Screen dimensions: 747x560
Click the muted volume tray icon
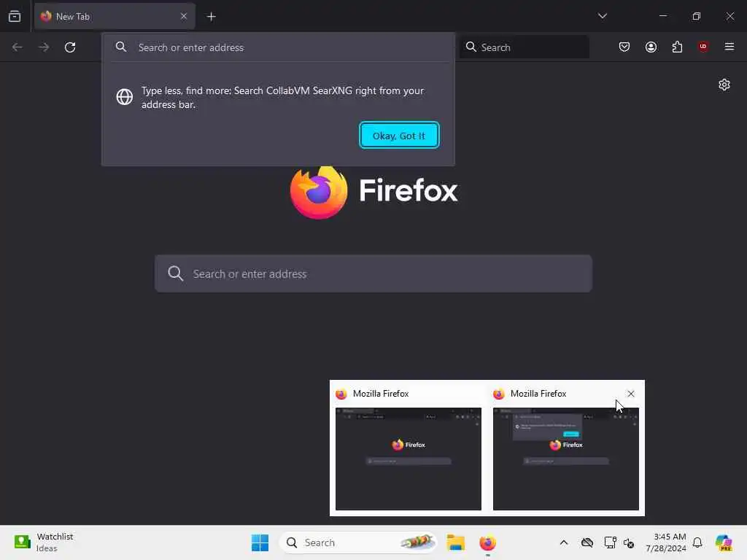pyautogui.click(x=629, y=542)
